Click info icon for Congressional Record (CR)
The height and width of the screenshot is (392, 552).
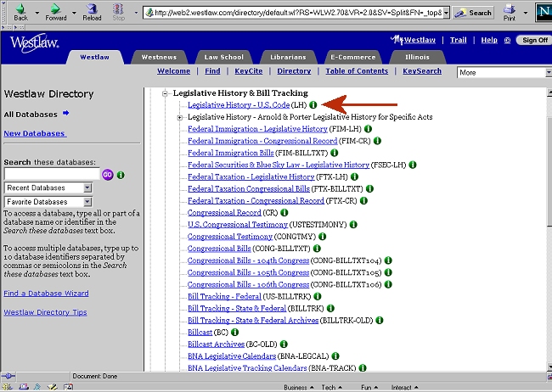(284, 212)
